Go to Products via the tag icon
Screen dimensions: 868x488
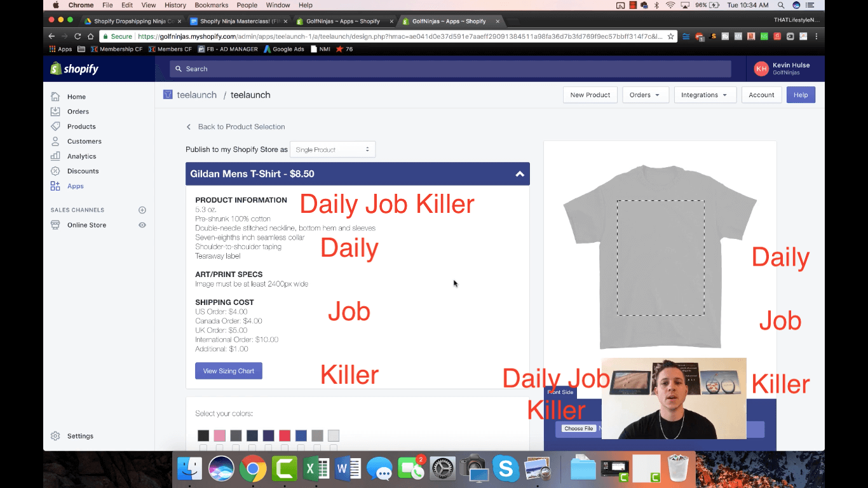click(55, 126)
